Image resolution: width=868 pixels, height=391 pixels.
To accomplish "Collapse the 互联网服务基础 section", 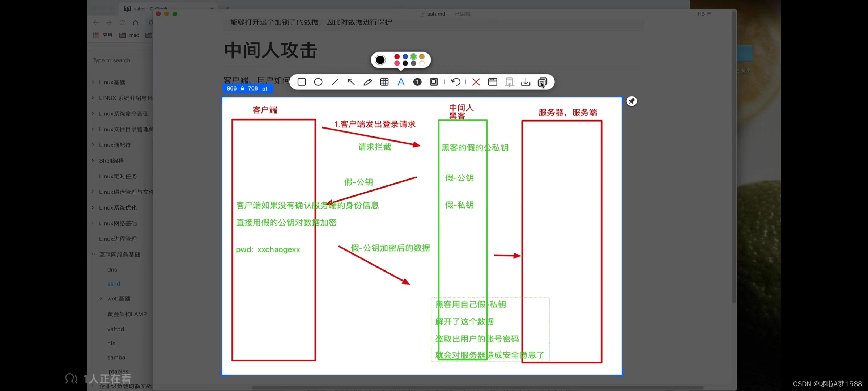I will coord(93,255).
